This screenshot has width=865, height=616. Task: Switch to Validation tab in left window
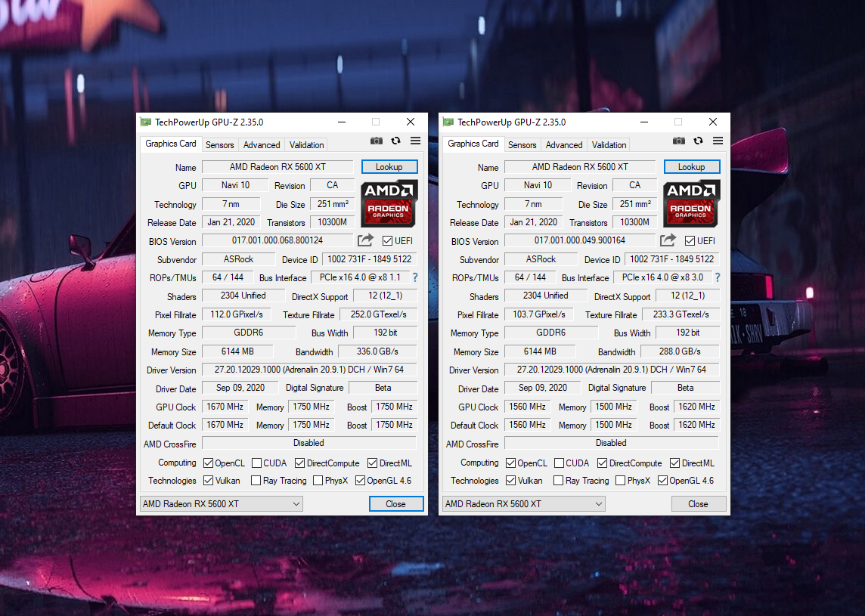(306, 145)
